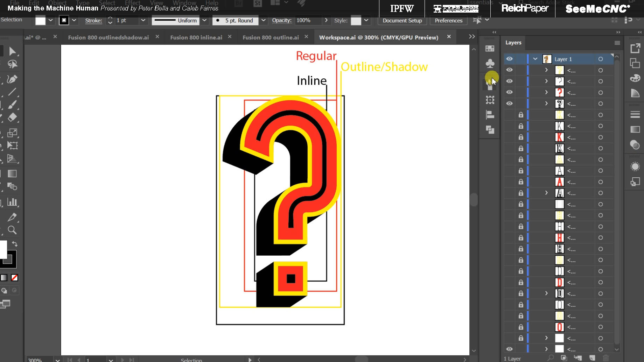Open the Opacity panel link
The width and height of the screenshot is (644, 362).
click(282, 20)
